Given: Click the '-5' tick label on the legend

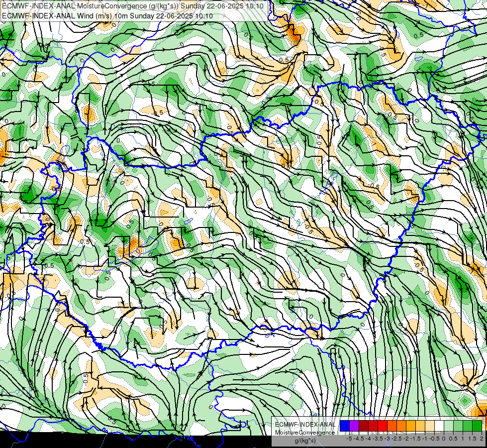Looking at the screenshot, I should [349, 439].
